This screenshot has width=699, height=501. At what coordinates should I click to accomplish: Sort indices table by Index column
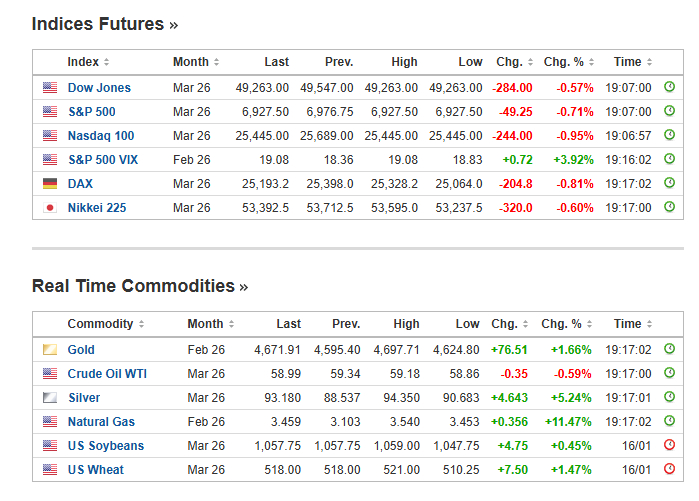(x=88, y=62)
